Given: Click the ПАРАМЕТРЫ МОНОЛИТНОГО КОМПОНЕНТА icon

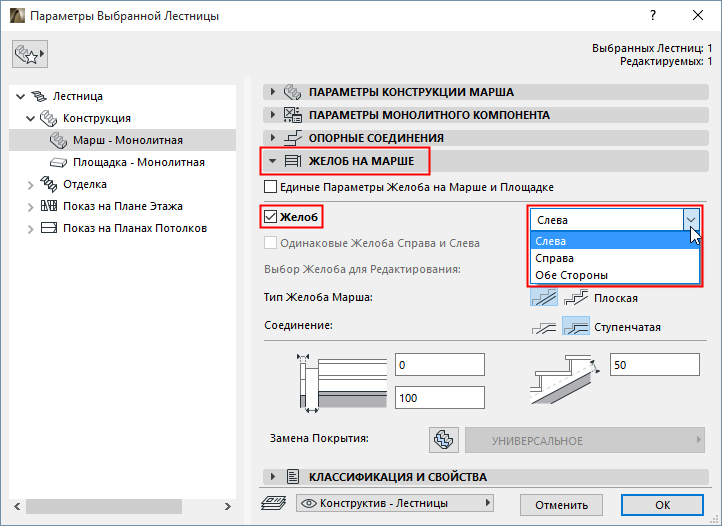Looking at the screenshot, I should (x=293, y=115).
